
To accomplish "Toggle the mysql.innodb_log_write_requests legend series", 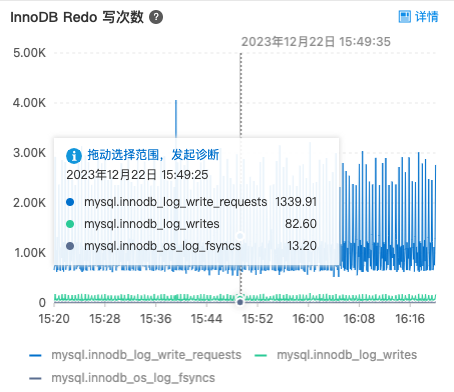I will [135, 355].
